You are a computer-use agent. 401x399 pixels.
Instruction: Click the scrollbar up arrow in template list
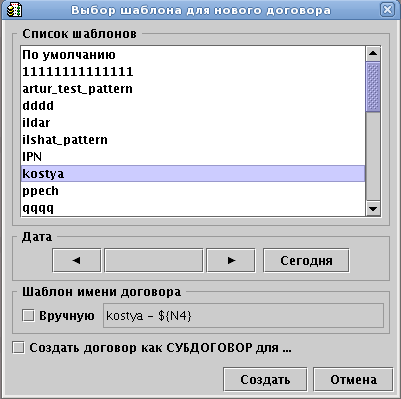[373, 53]
